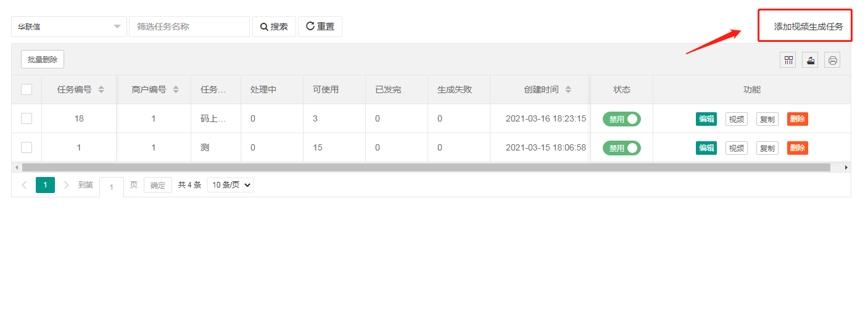Image resolution: width=868 pixels, height=333 pixels.
Task: Sort by 任务编号 column arrows
Action: 101,89
